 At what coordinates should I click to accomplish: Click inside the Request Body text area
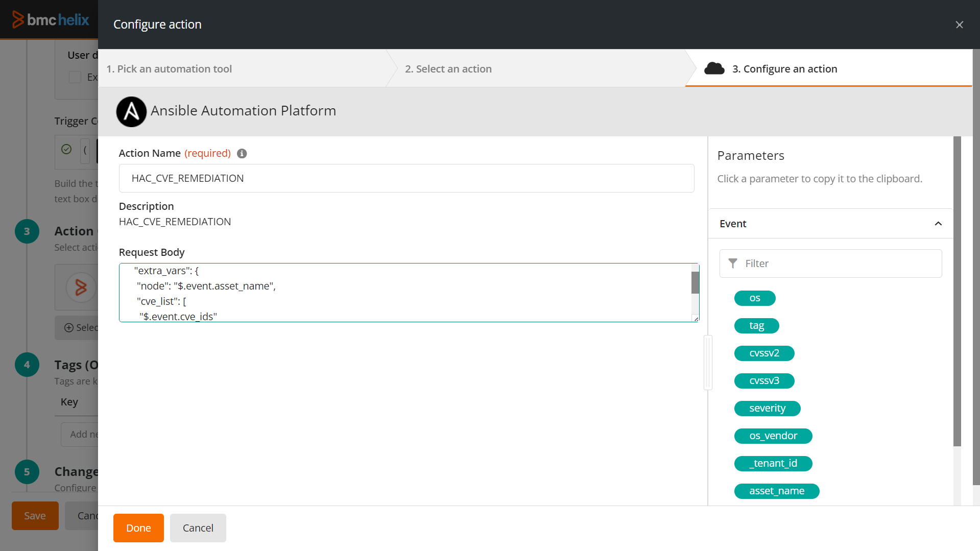[405, 293]
